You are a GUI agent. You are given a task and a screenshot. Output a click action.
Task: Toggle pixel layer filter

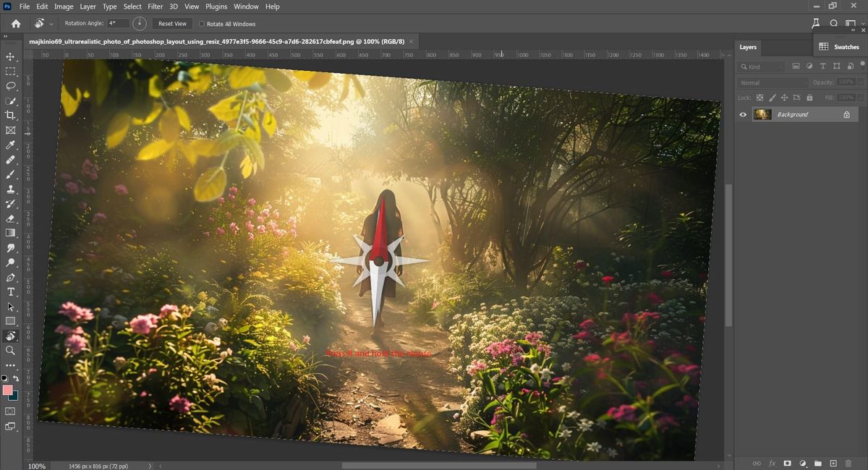[796, 66]
